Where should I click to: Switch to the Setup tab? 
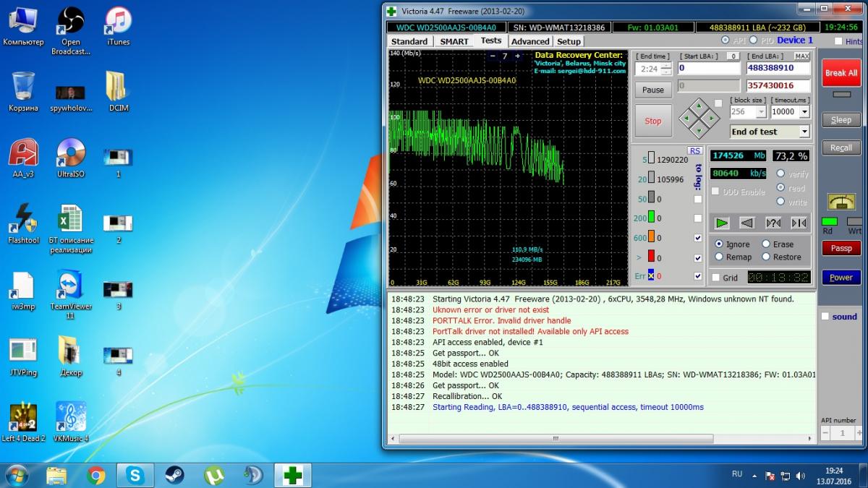point(569,41)
